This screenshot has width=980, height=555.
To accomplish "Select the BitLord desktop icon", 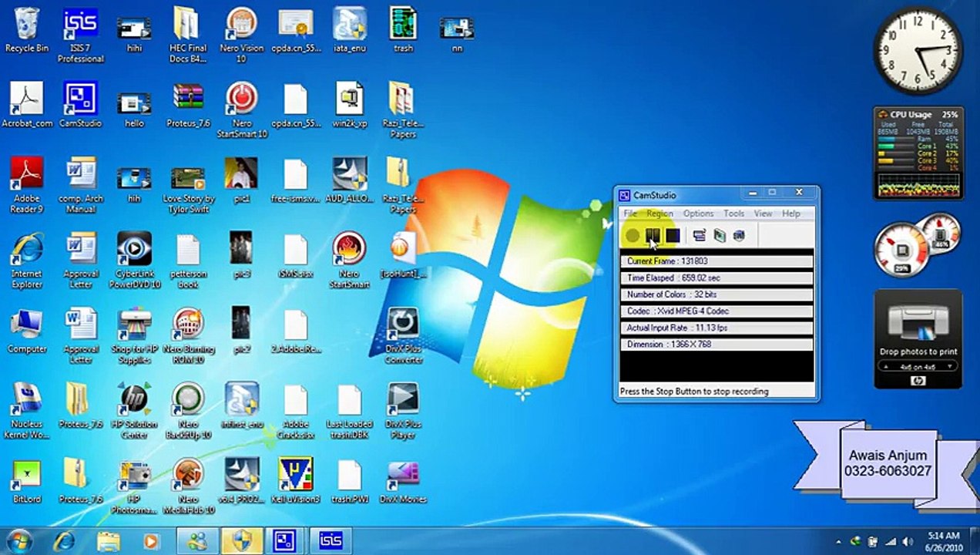I will point(27,481).
